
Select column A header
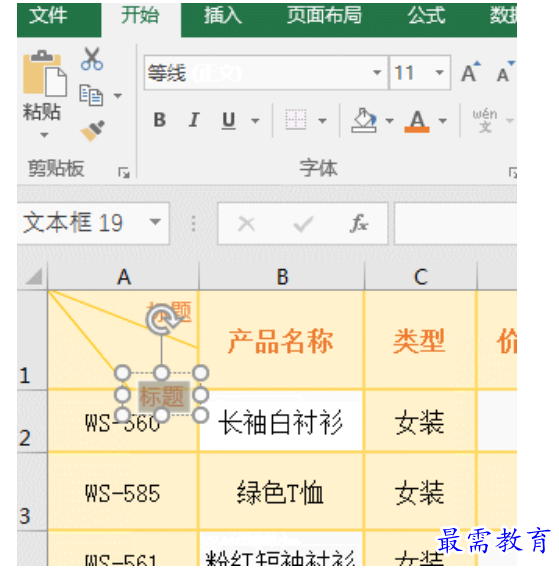(124, 277)
